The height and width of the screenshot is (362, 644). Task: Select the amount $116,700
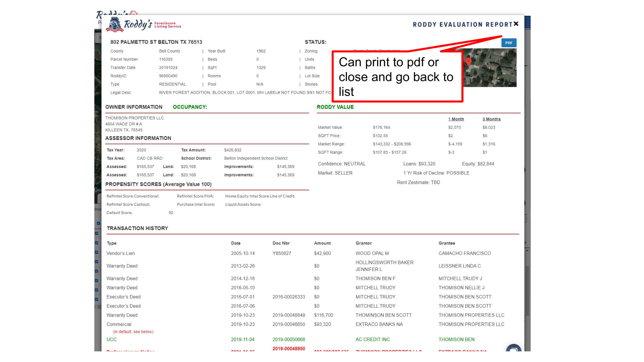click(x=324, y=316)
